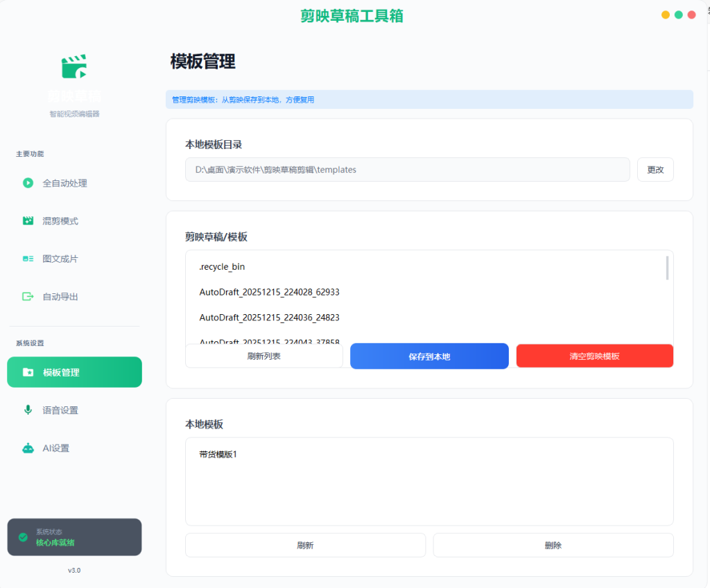Click the blue info banner about 管理剪映模板
Image resolution: width=710 pixels, height=588 pixels.
click(429, 99)
